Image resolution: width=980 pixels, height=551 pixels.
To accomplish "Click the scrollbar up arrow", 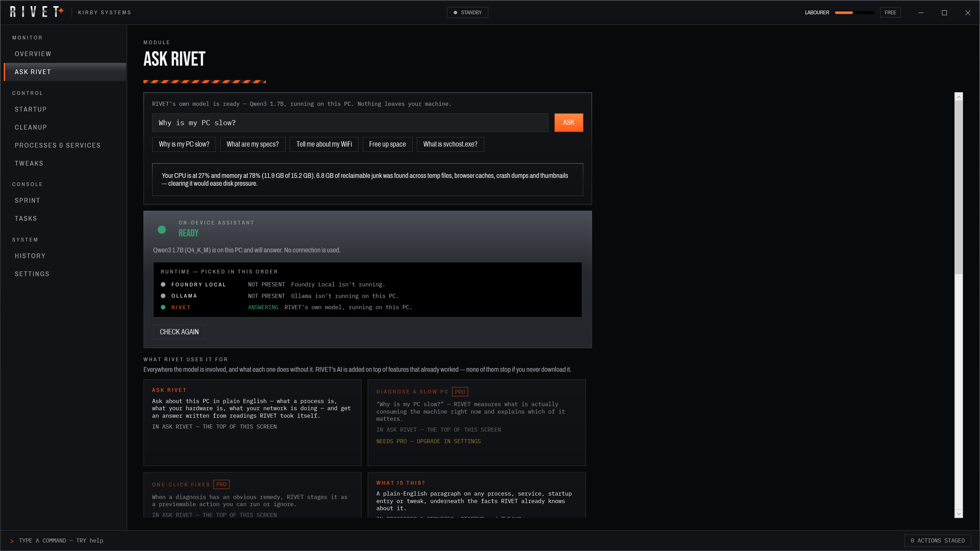I will tap(959, 97).
